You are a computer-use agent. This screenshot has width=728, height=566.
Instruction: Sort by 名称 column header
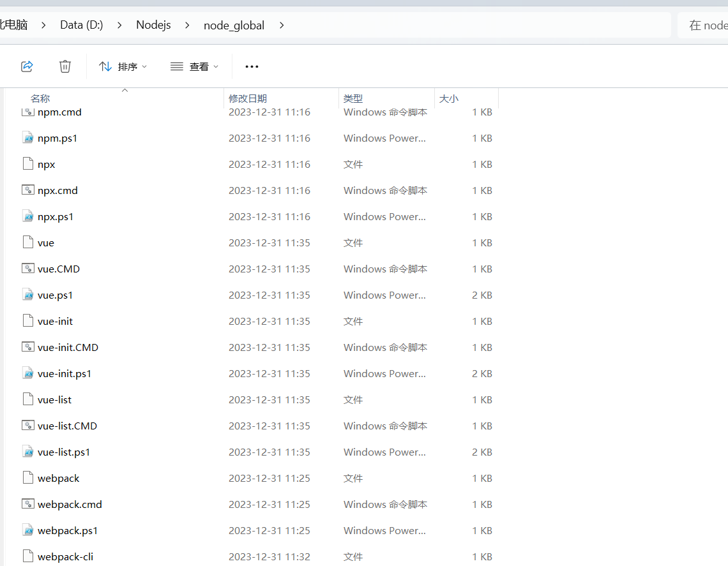tap(40, 98)
